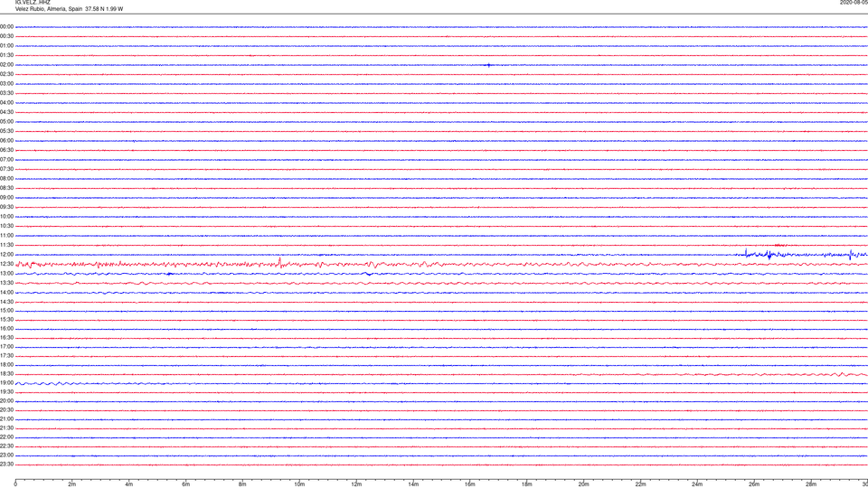Select the 02:00 trace time label
This screenshot has width=868, height=488.
pyautogui.click(x=6, y=65)
